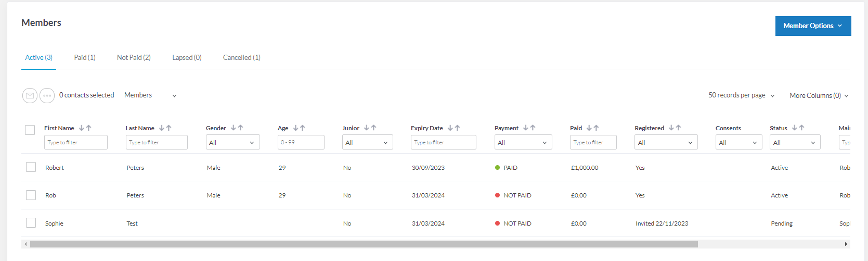Open the Consents filter dropdown
The image size is (868, 261).
click(x=739, y=142)
